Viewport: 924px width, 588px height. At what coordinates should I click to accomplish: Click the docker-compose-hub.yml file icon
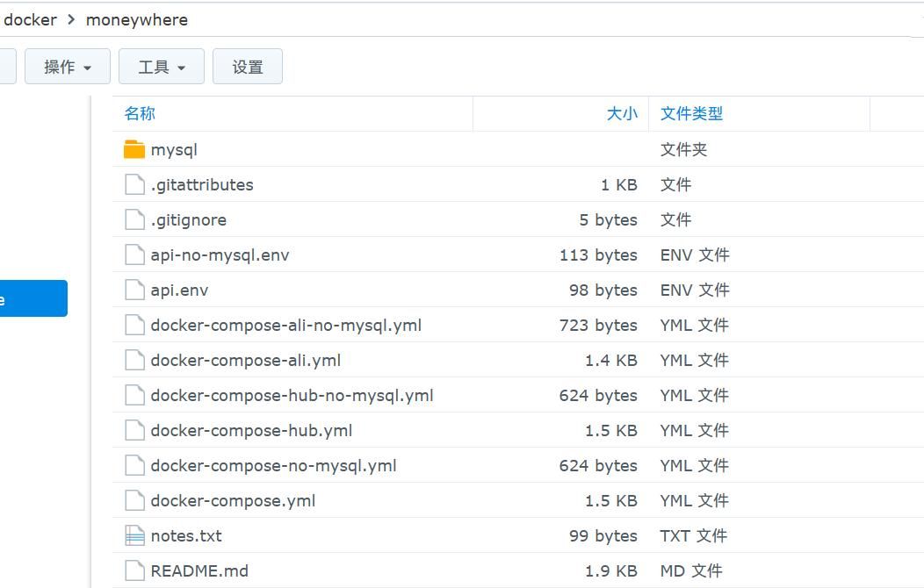(x=134, y=430)
